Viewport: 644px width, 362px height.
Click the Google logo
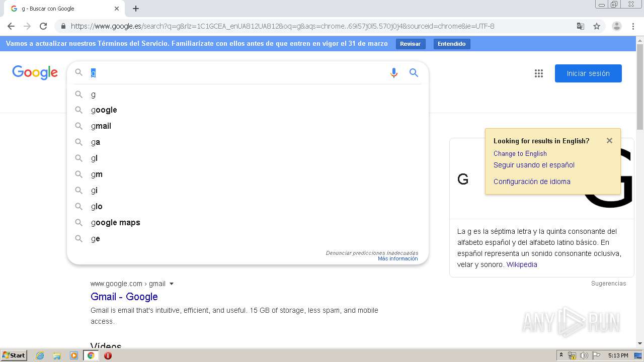click(35, 73)
